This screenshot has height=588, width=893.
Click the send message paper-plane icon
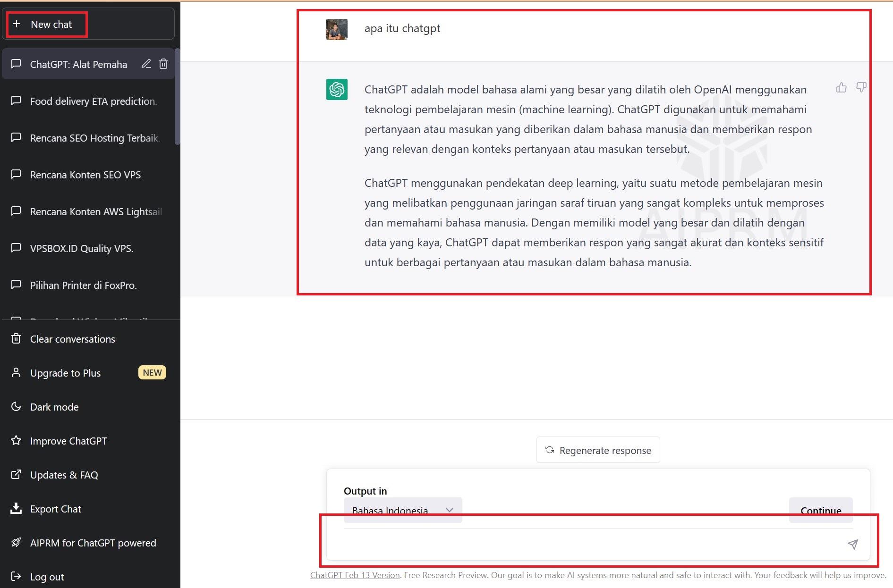(x=852, y=544)
